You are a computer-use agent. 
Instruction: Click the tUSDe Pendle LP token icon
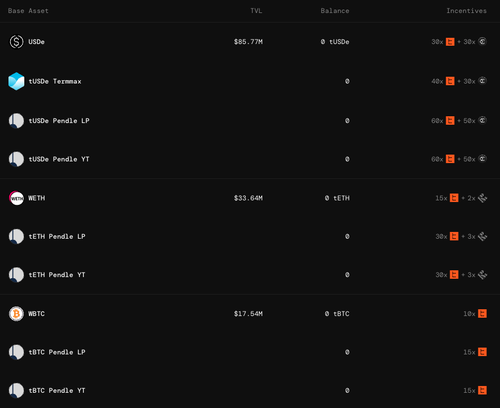coord(16,121)
